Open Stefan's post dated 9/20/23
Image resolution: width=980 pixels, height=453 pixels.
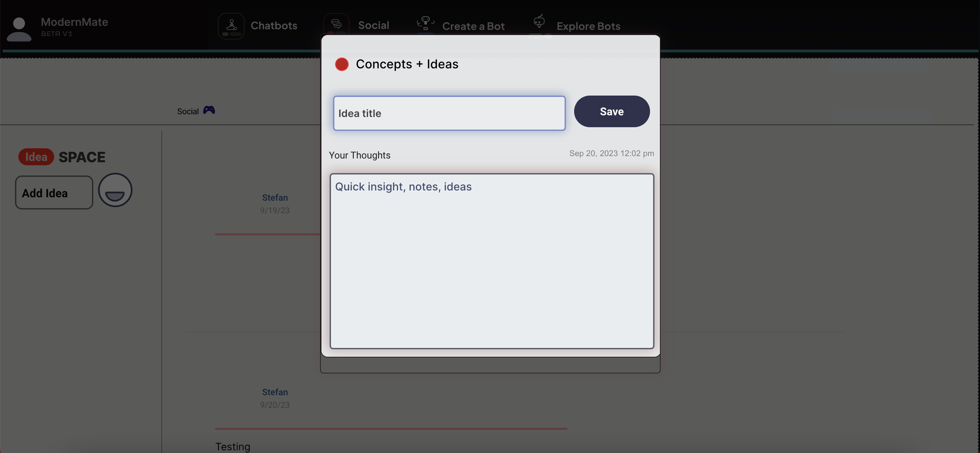pyautogui.click(x=275, y=392)
